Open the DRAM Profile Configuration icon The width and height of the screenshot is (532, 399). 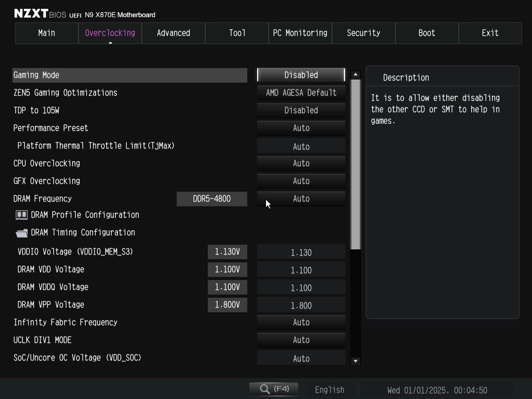(x=21, y=215)
